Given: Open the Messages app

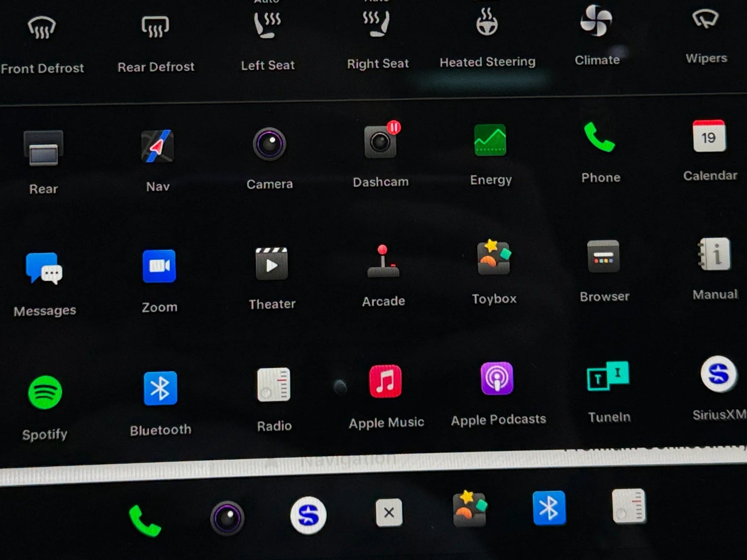Looking at the screenshot, I should (x=44, y=269).
